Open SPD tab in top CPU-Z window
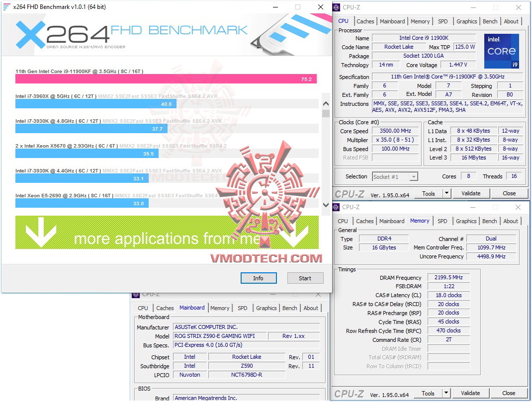The image size is (532, 402). [443, 21]
